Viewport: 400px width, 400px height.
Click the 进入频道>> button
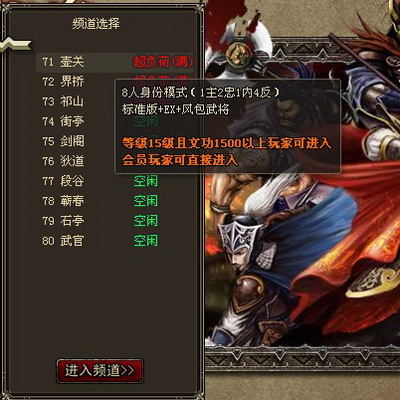pyautogui.click(x=100, y=370)
